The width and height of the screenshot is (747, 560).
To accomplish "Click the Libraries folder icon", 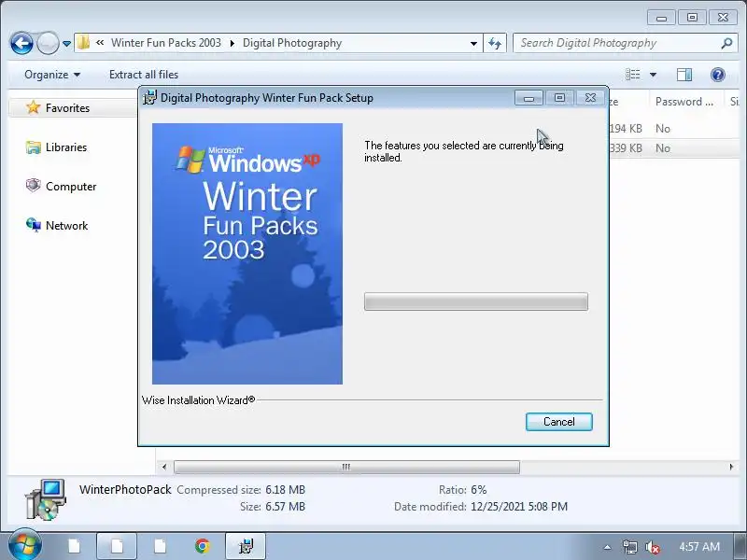I will (x=33, y=147).
